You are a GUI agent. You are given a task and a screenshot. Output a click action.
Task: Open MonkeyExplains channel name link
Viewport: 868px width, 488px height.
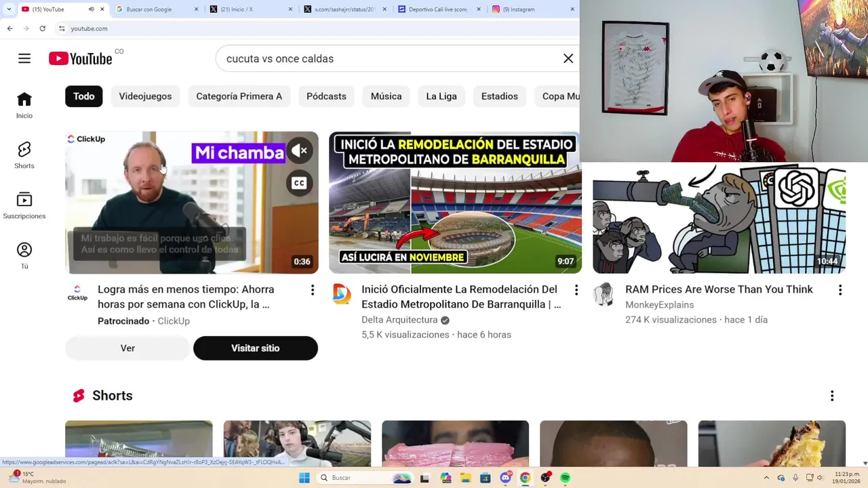point(659,305)
